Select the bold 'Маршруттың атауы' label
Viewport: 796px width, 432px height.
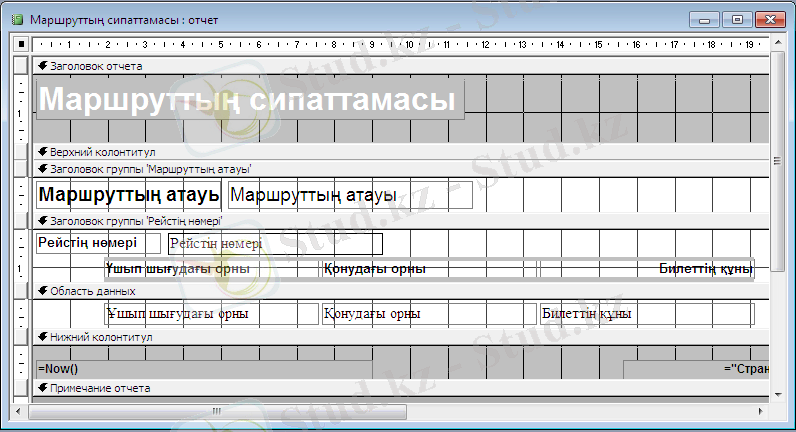[x=129, y=195]
